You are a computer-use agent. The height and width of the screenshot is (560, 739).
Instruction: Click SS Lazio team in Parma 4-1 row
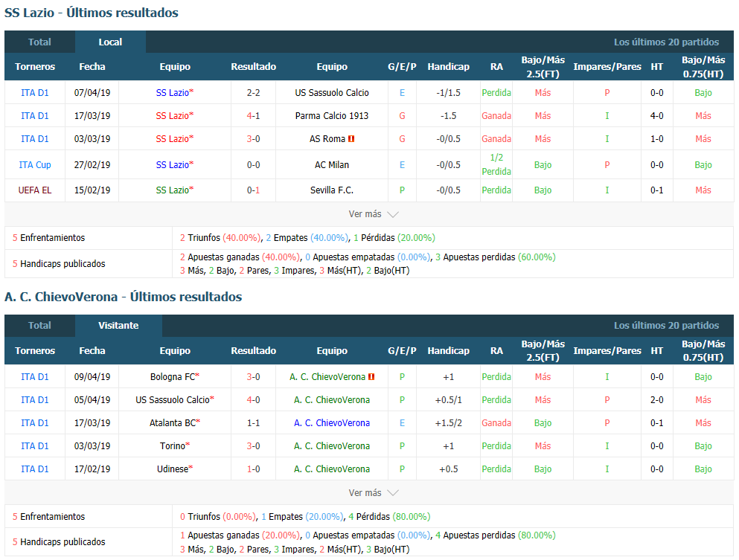point(173,116)
